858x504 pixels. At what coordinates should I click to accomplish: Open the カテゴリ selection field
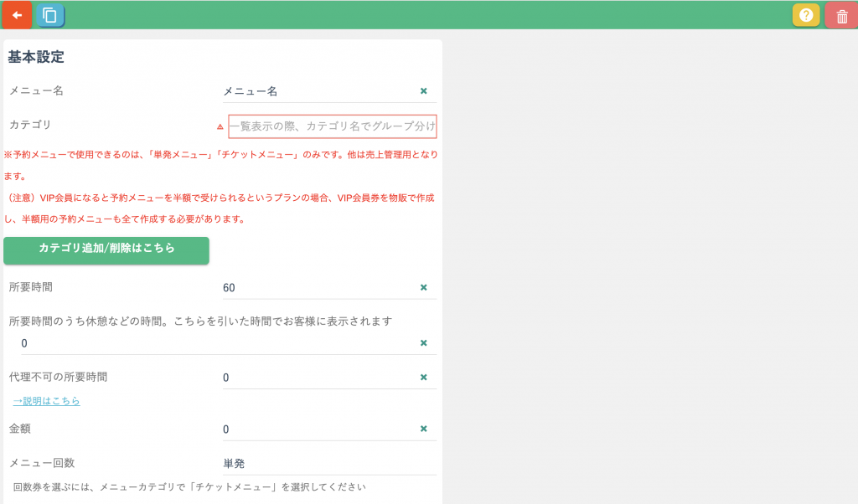333,126
